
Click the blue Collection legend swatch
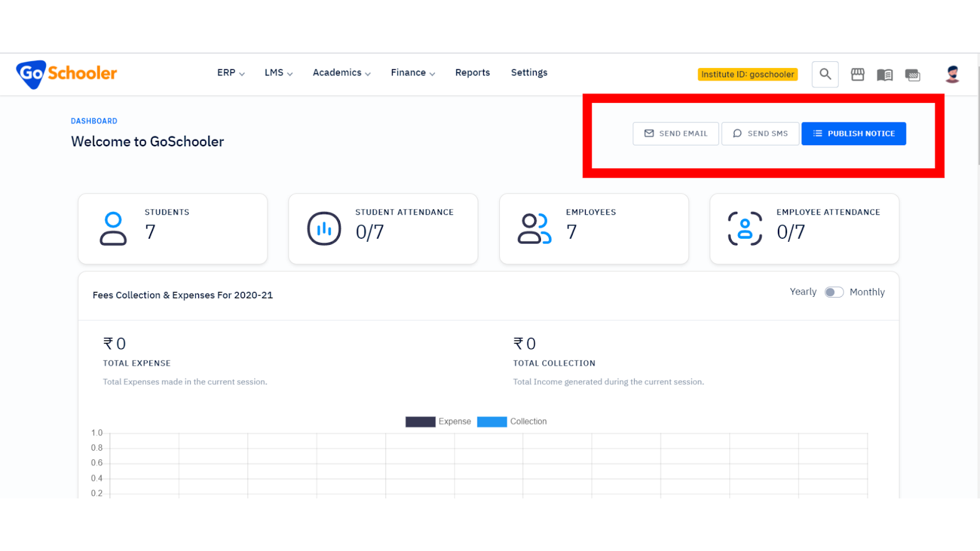[x=492, y=422]
